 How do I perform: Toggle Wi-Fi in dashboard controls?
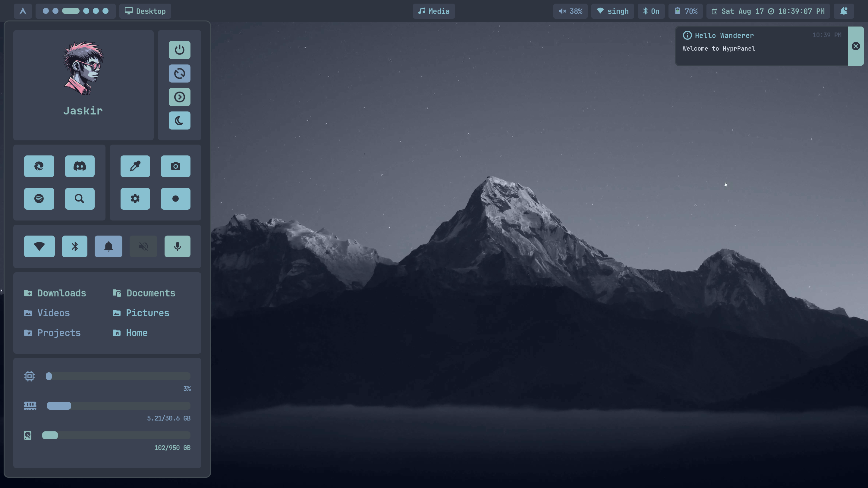pos(39,246)
